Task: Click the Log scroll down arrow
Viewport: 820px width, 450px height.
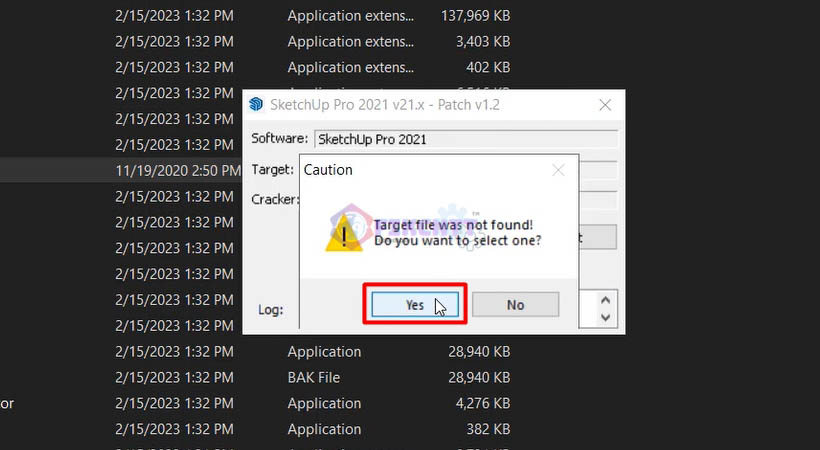Action: [606, 317]
